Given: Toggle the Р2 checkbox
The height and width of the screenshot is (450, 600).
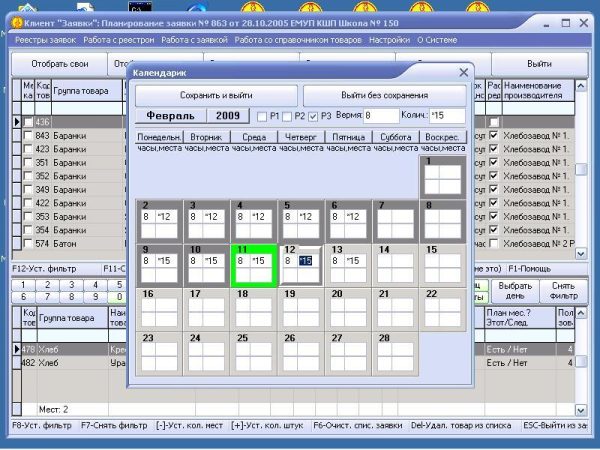Looking at the screenshot, I should (287, 116).
